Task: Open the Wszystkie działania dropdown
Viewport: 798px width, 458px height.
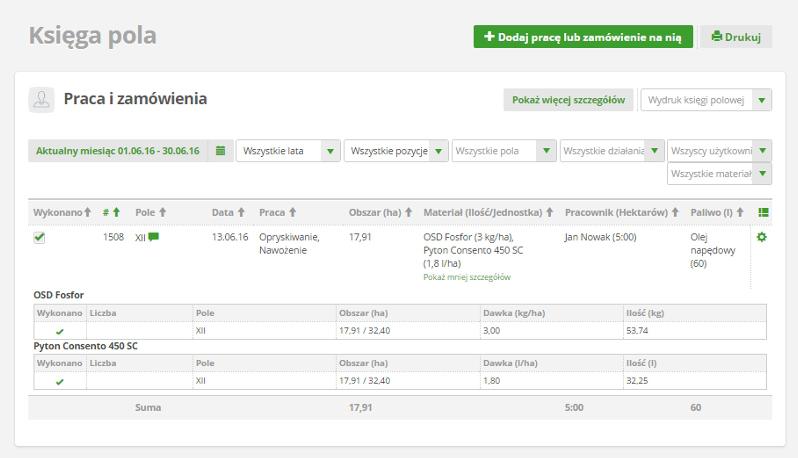Action: (612, 151)
